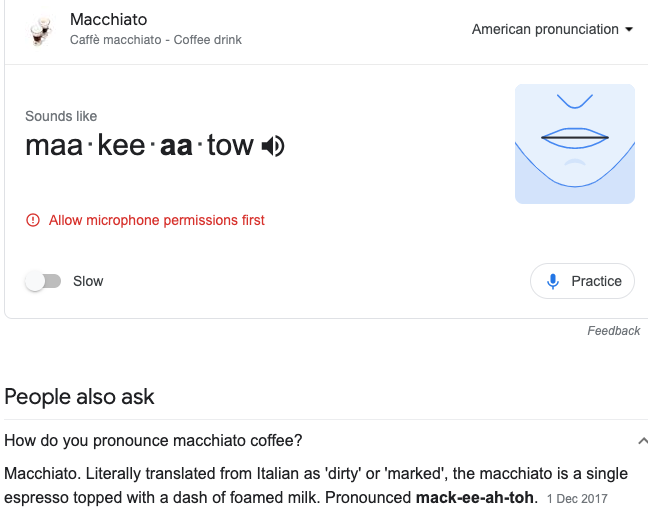The image size is (648, 515).
Task: Open the American pronunciation dropdown
Action: tap(552, 29)
